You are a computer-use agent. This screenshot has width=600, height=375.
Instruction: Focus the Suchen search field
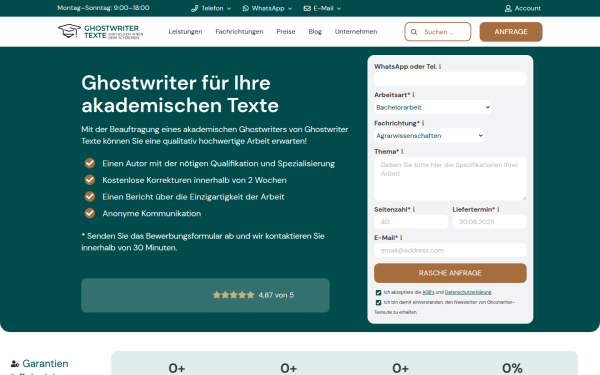tap(438, 32)
